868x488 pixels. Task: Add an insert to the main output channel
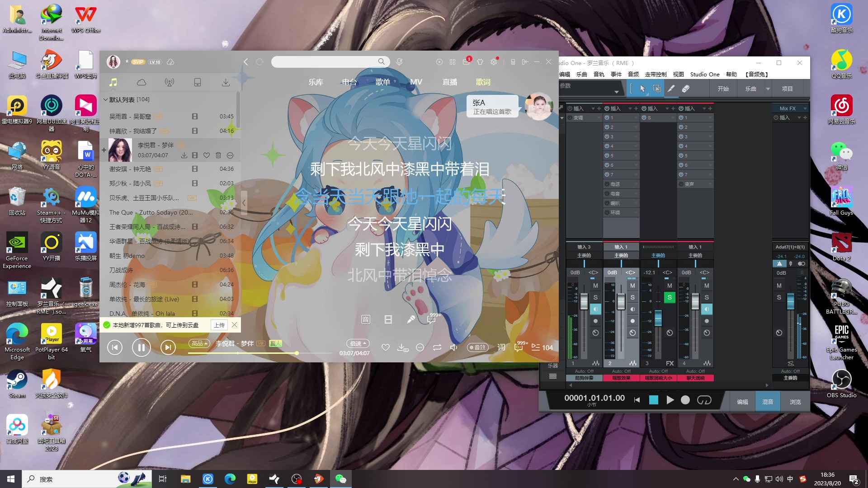tap(805, 117)
